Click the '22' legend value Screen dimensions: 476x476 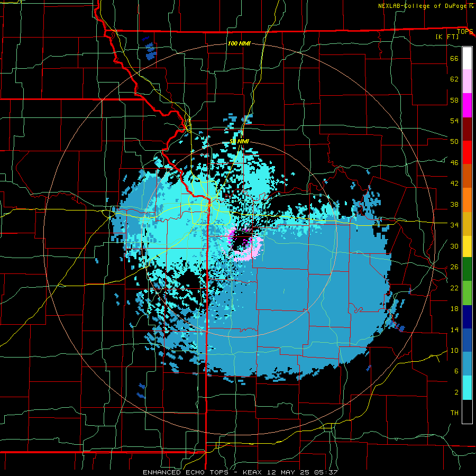[x=454, y=288]
